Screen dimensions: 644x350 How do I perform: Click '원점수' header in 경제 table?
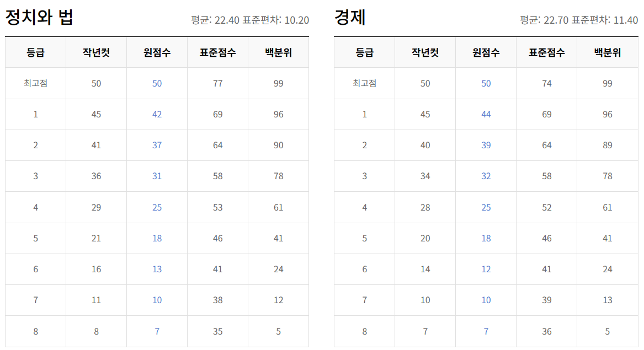pyautogui.click(x=486, y=52)
